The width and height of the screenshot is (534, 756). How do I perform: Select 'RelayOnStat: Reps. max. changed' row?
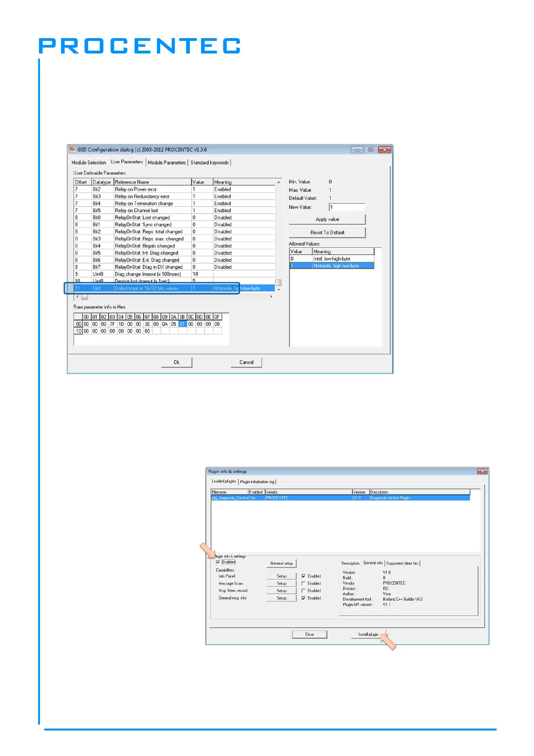[x=174, y=239]
